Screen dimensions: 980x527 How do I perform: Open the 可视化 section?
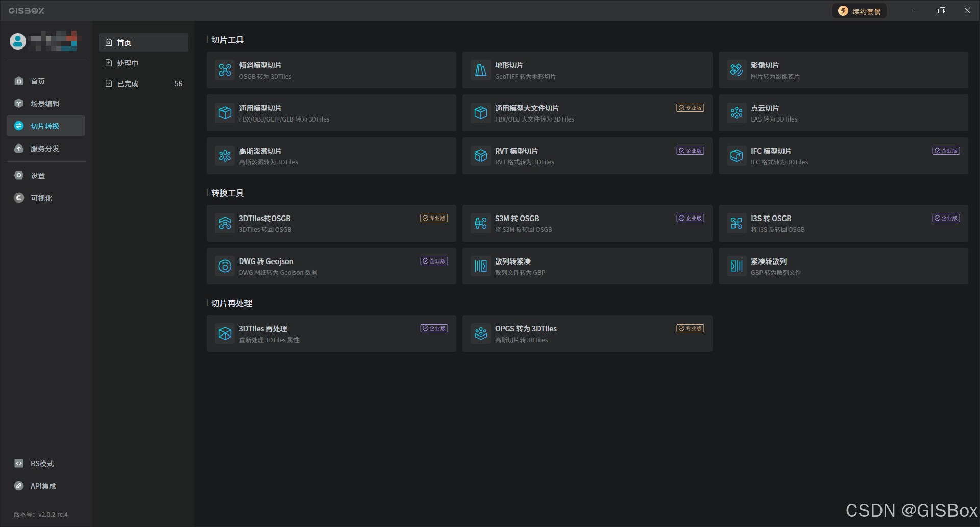46,198
